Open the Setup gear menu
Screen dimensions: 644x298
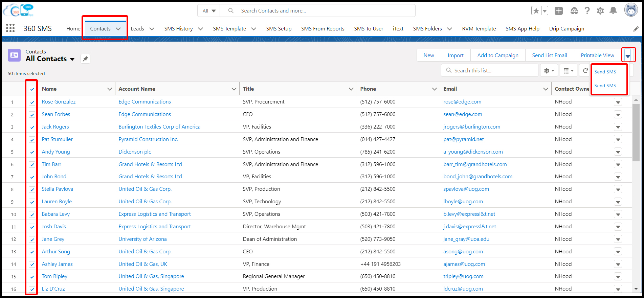(600, 11)
